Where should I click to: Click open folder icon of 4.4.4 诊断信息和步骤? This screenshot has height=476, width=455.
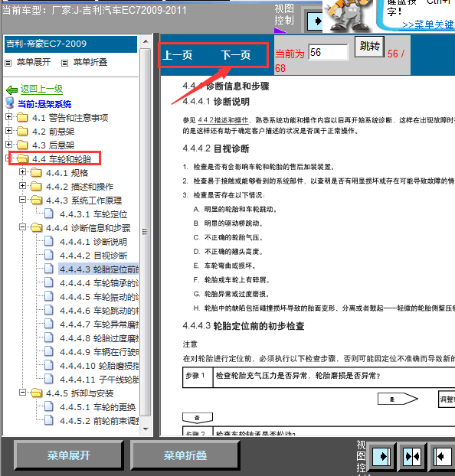(37, 228)
